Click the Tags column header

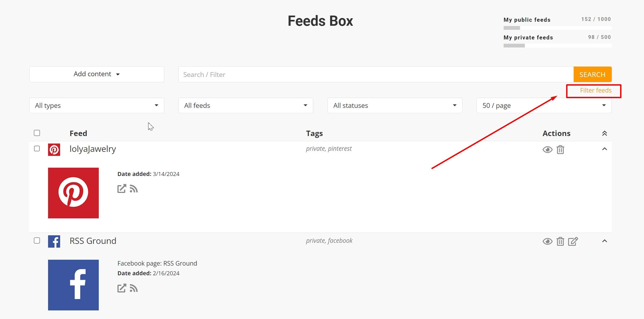[x=314, y=133]
